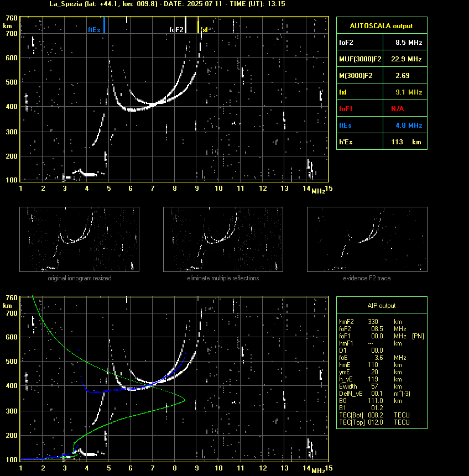Viewport: 469px width, 476px height.
Task: Click the 'original ionogram resized' caption
Action: point(80,278)
